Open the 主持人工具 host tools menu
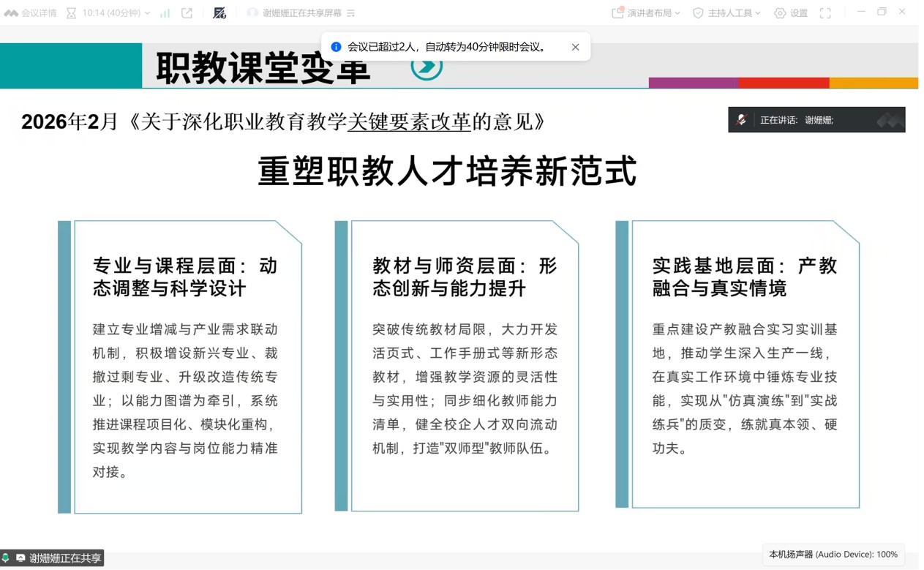This screenshot has width=924, height=570. [727, 13]
